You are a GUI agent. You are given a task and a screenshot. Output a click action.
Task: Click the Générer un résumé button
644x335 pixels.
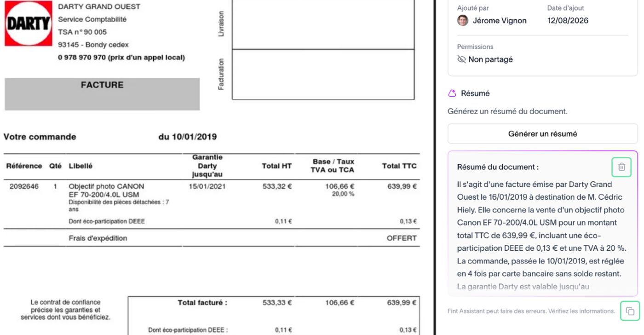(x=543, y=134)
